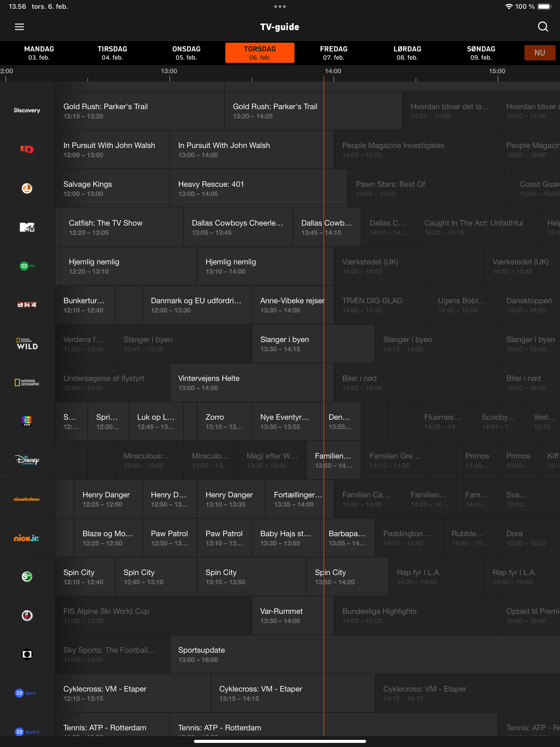
Task: Click the 14:00 timeline marker
Action: tap(333, 71)
